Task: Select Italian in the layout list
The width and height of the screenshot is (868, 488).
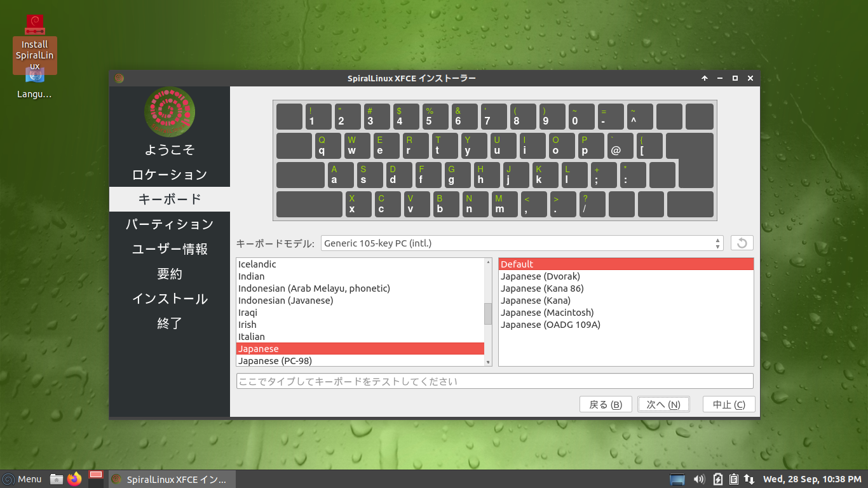Action: coord(360,337)
